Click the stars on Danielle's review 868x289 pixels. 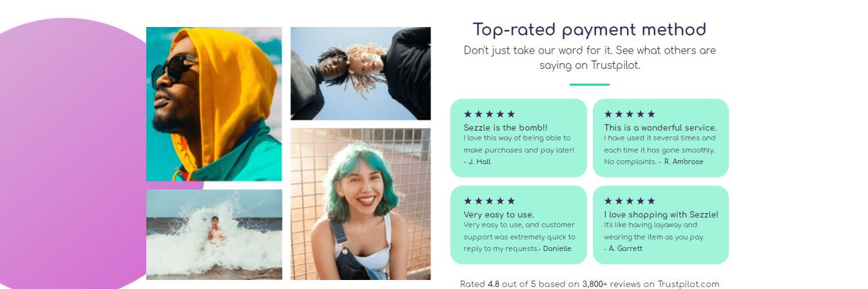pos(489,201)
